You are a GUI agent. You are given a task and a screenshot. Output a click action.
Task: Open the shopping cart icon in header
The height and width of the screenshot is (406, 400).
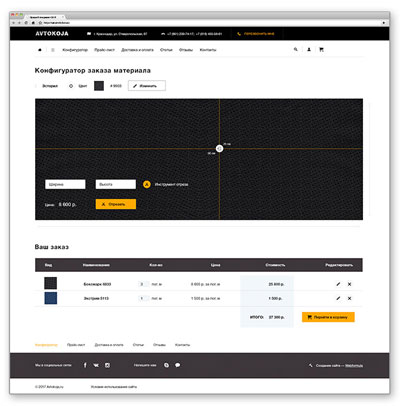coord(321,49)
